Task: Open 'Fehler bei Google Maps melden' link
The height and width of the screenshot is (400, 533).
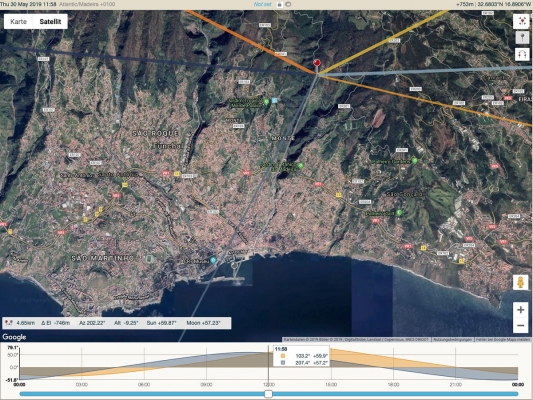Action: (503, 340)
